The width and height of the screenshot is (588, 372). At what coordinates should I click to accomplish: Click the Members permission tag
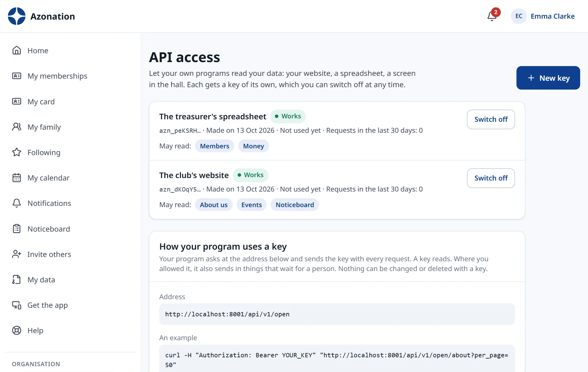point(214,146)
